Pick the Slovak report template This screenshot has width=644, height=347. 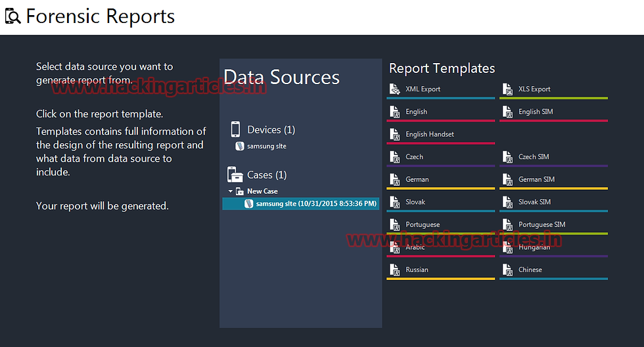(x=441, y=203)
